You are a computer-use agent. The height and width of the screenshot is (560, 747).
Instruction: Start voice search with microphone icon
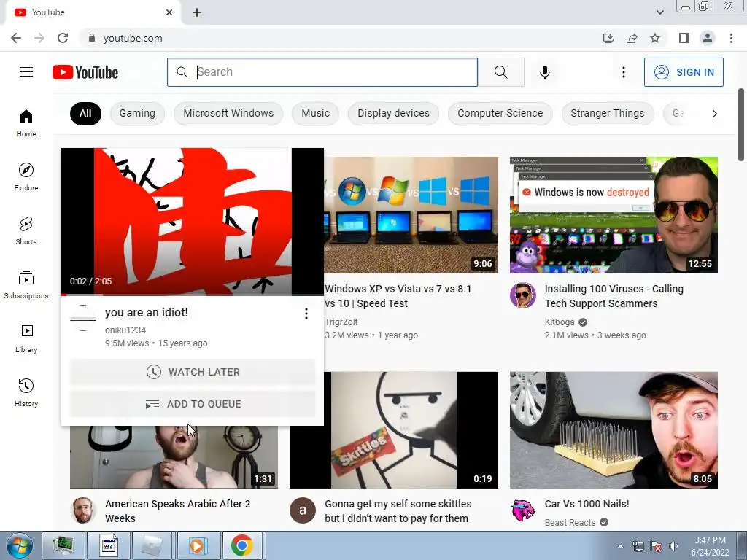[544, 72]
